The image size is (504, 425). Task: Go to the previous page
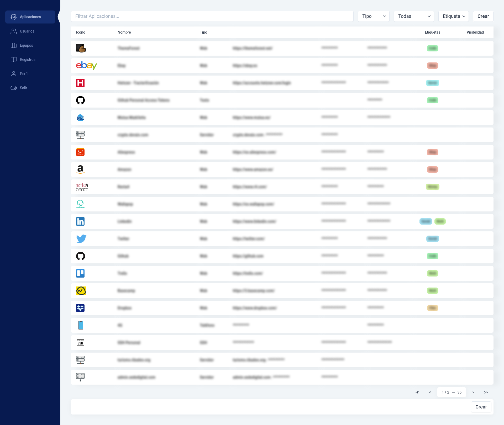(430, 392)
